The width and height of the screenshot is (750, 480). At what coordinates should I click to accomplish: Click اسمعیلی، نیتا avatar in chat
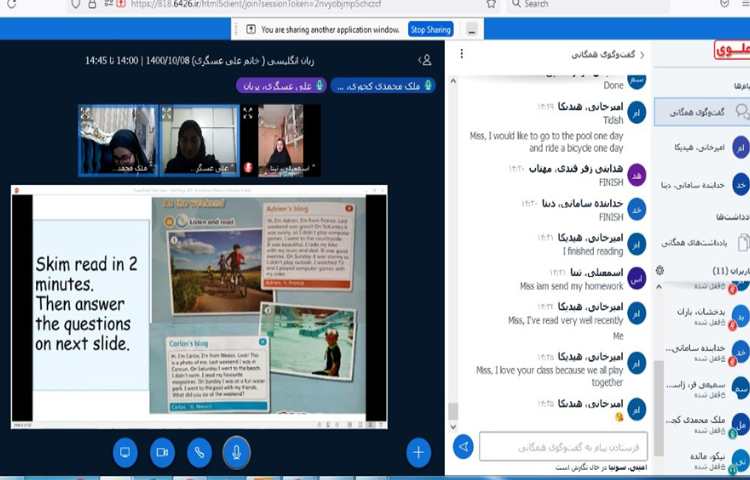pos(637,279)
